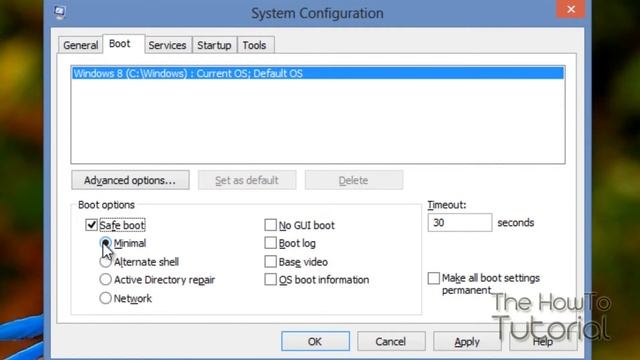Choose Alternate shell safe boot mode
The image size is (640, 360).
click(x=105, y=262)
